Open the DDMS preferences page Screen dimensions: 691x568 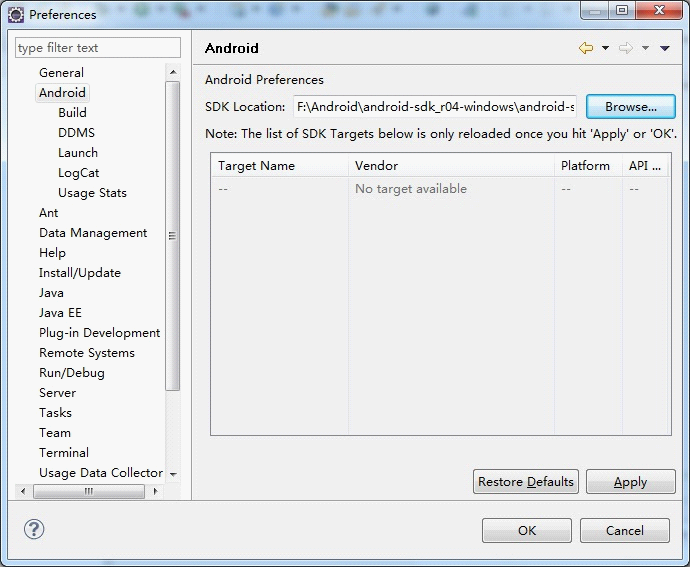tap(76, 133)
